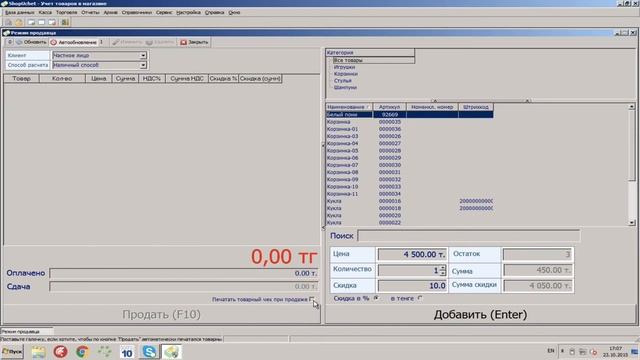Open the red swirl taskbar icon
This screenshot has width=640, height=360.
point(60,351)
